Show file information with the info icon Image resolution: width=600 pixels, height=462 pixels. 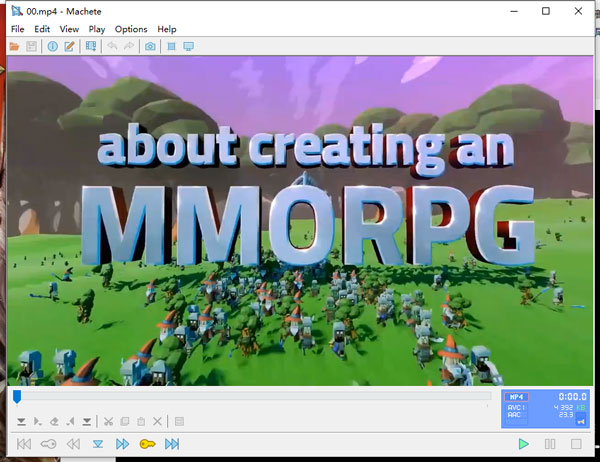(52, 47)
